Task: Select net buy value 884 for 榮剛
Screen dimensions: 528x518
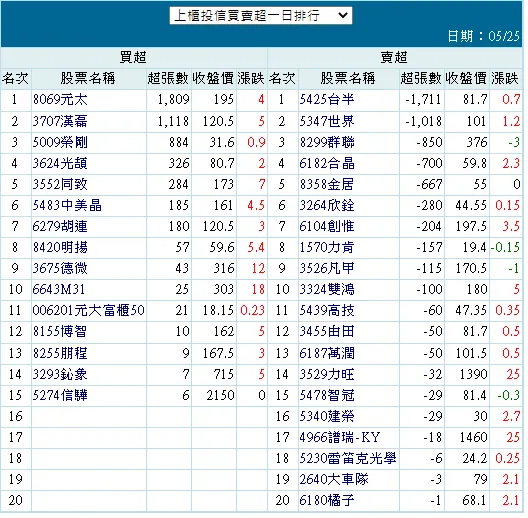Action: pyautogui.click(x=179, y=142)
